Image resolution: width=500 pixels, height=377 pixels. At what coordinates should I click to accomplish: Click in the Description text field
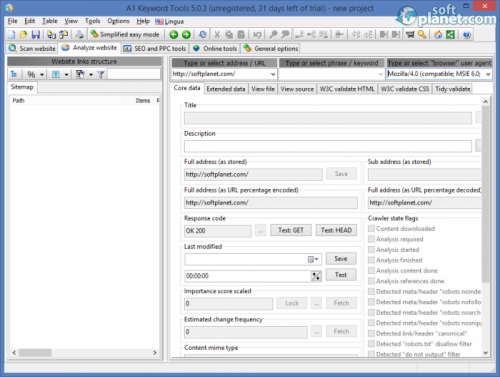[x=328, y=146]
